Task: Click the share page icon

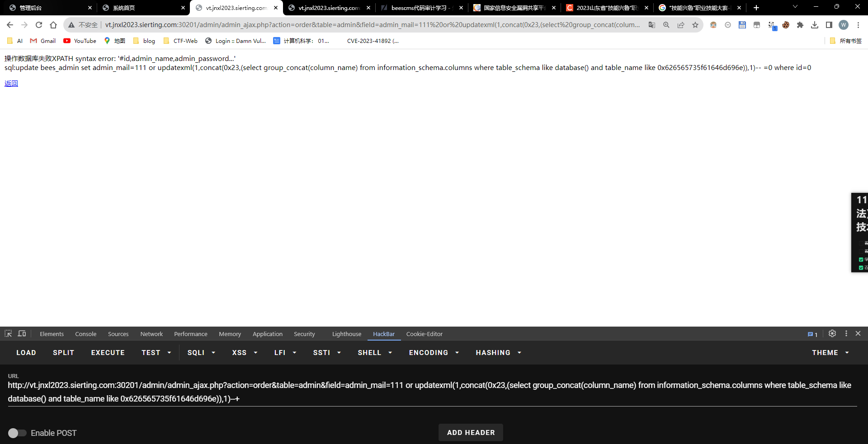Action: [x=681, y=25]
